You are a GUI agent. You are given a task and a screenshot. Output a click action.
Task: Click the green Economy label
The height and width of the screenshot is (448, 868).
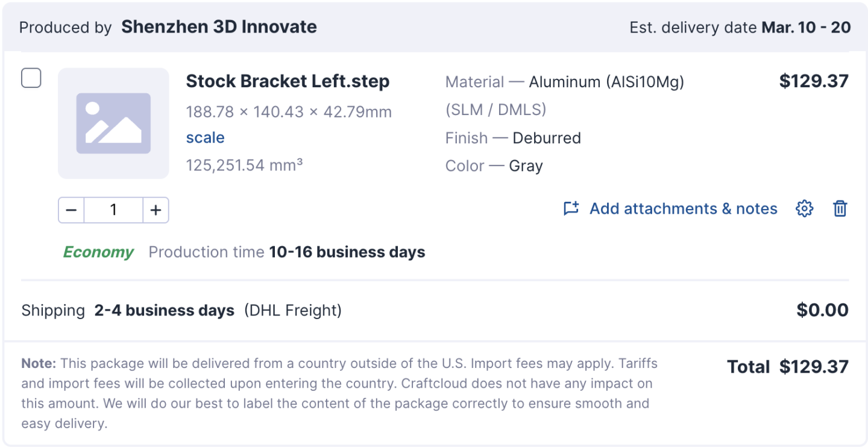coord(98,252)
